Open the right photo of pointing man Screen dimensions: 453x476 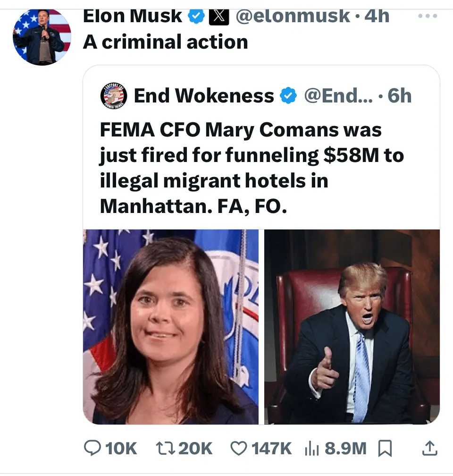click(x=352, y=326)
